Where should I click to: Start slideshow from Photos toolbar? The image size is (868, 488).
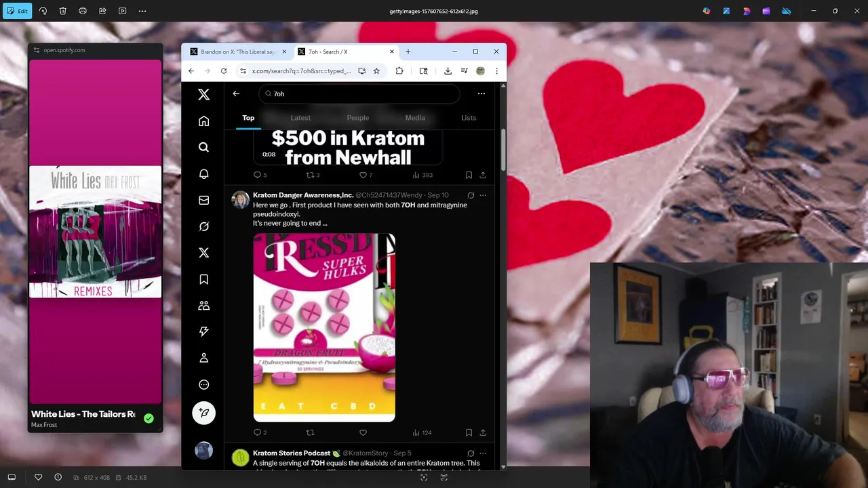click(122, 11)
